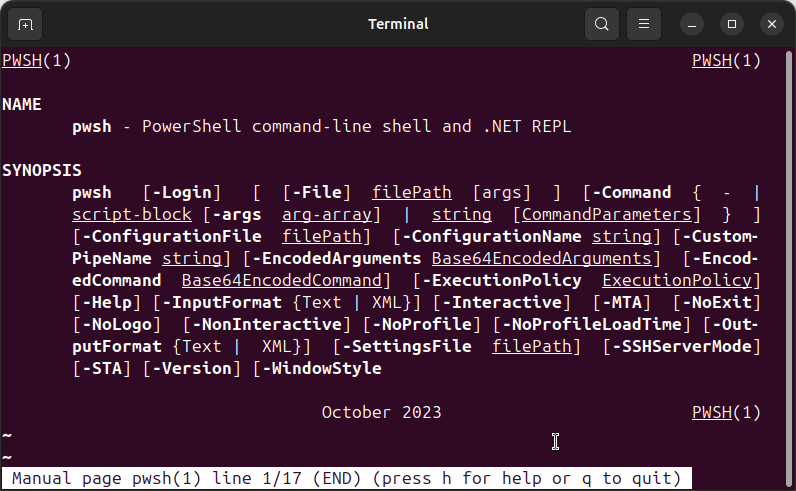This screenshot has width=796, height=491.
Task: Minimize the Terminal window
Action: [691, 24]
